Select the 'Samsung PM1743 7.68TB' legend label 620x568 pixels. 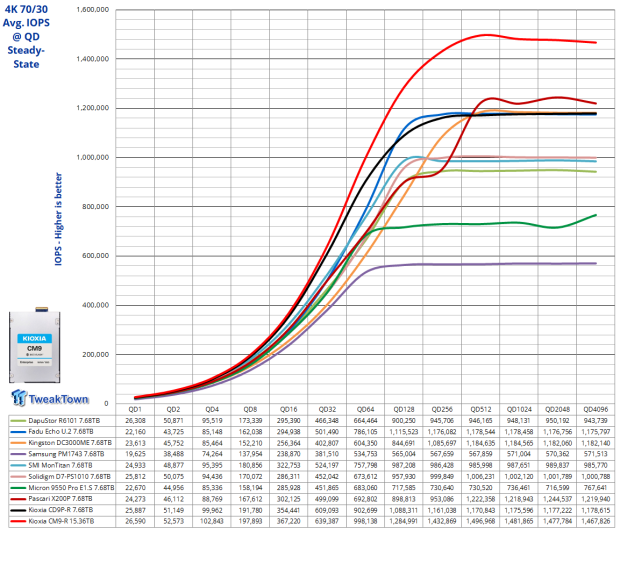point(66,454)
